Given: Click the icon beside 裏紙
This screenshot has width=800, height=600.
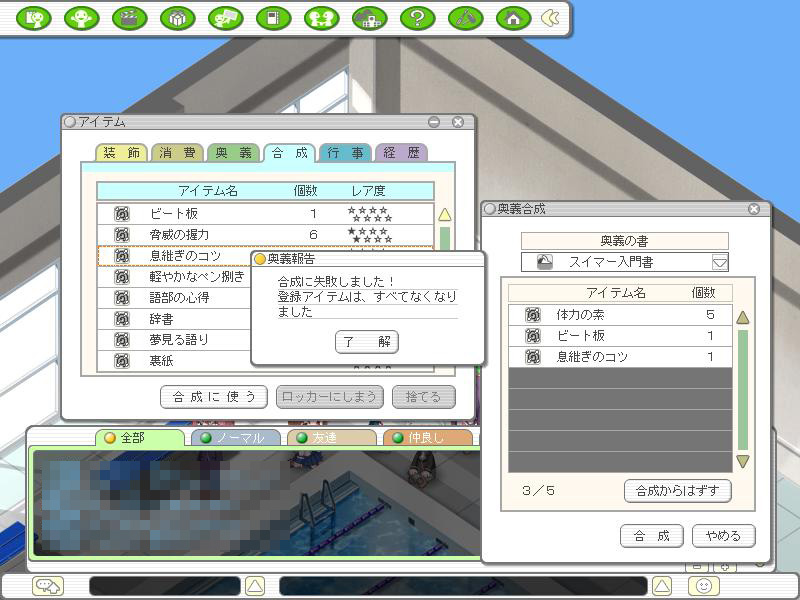Looking at the screenshot, I should 122,361.
